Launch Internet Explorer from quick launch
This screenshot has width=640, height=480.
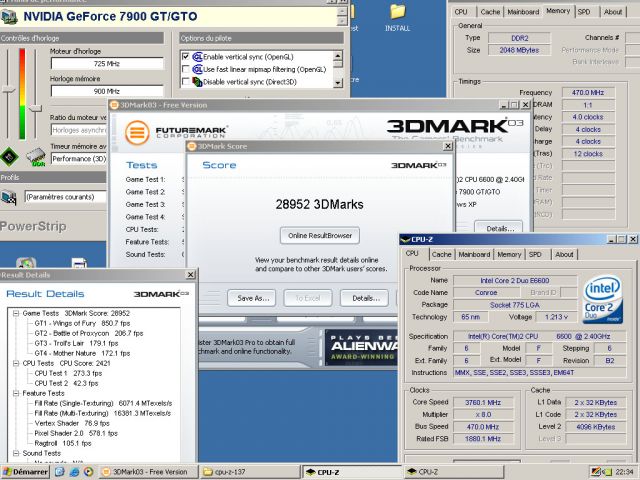coord(74,472)
